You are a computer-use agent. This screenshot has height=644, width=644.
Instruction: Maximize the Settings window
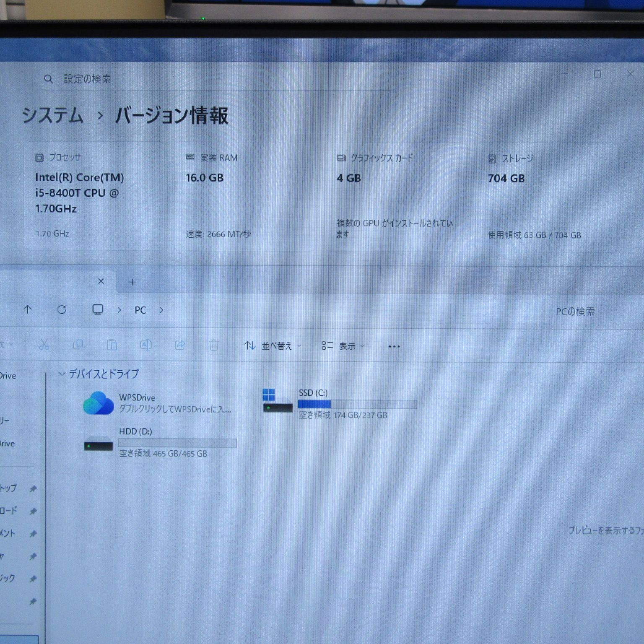[597, 74]
